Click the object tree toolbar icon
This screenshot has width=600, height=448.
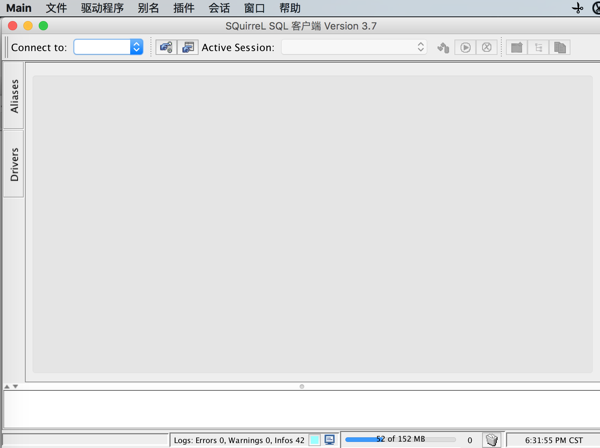coord(538,47)
